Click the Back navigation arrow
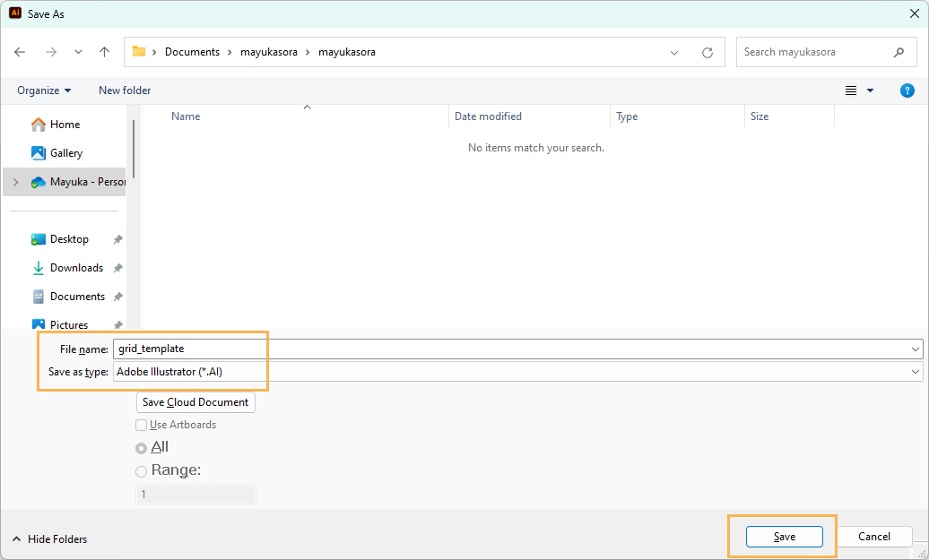 (x=21, y=52)
